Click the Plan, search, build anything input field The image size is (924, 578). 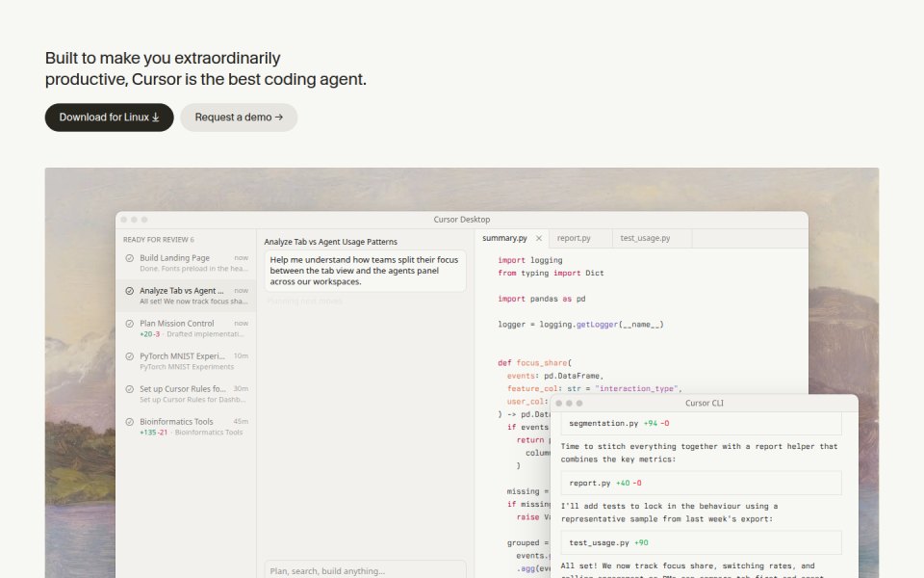tap(365, 570)
